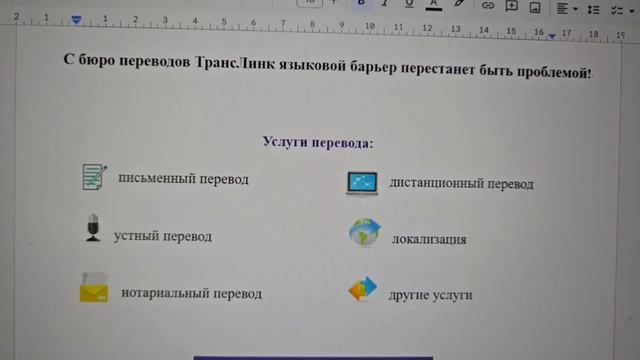Select the yellow envelope image

(x=94, y=288)
